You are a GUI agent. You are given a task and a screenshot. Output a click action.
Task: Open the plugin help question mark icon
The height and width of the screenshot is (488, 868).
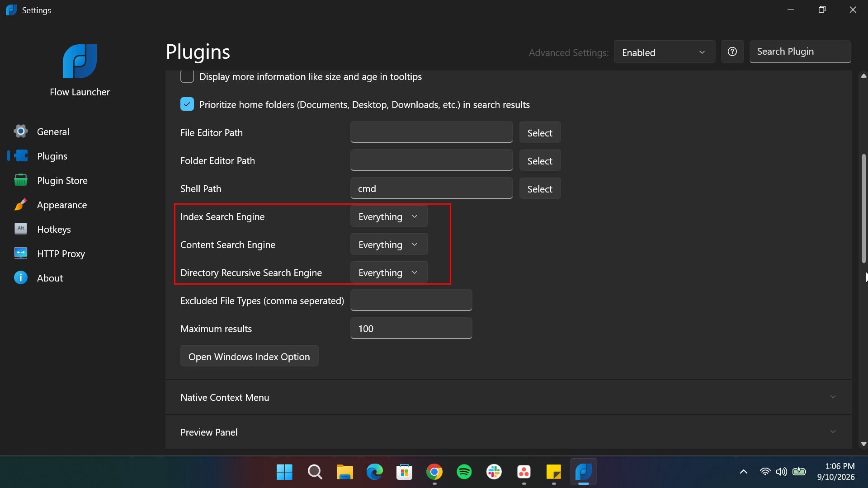pos(732,52)
